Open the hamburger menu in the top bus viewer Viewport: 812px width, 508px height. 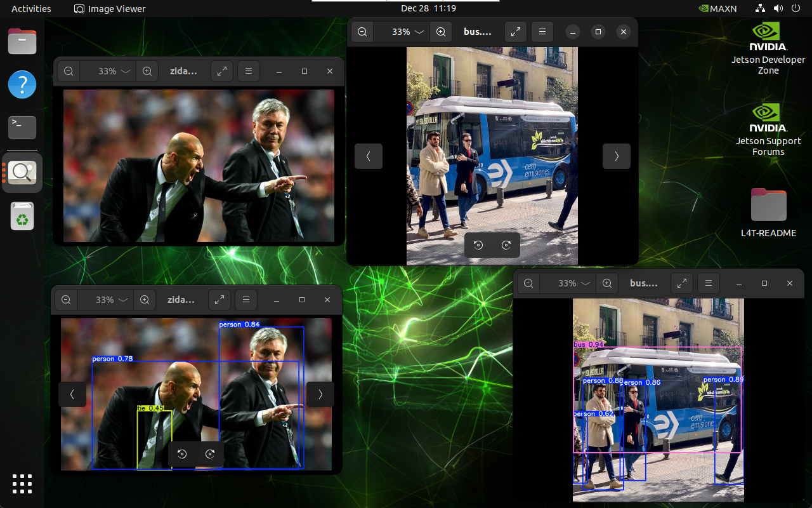(x=542, y=32)
